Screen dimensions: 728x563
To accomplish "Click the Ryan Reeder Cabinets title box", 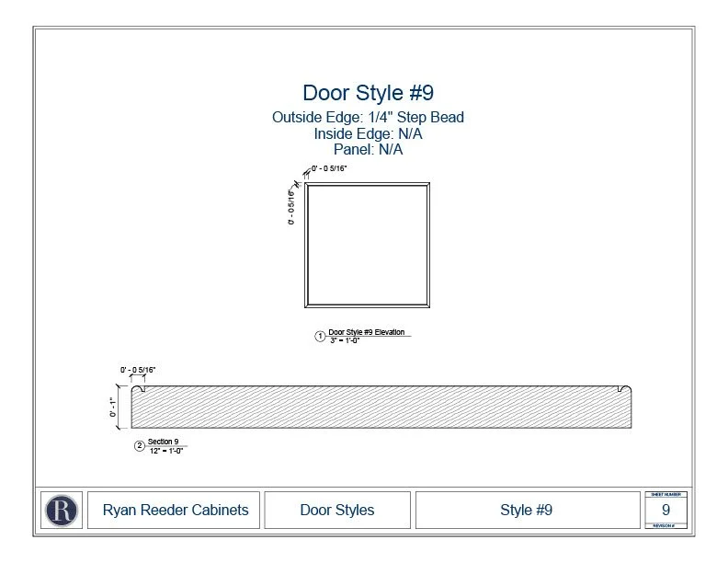I will click(174, 510).
